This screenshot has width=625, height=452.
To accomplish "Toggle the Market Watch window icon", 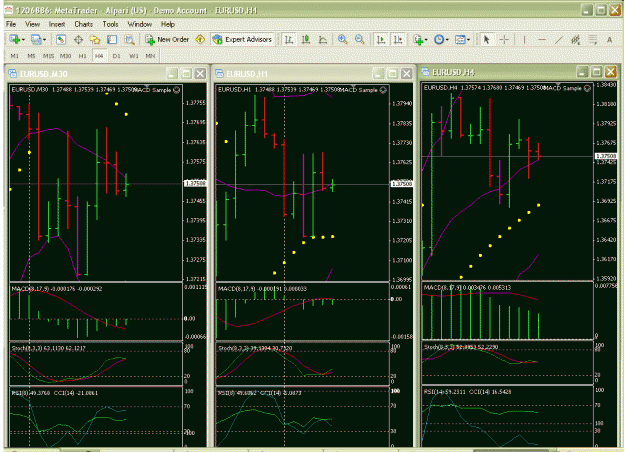I will (61, 39).
